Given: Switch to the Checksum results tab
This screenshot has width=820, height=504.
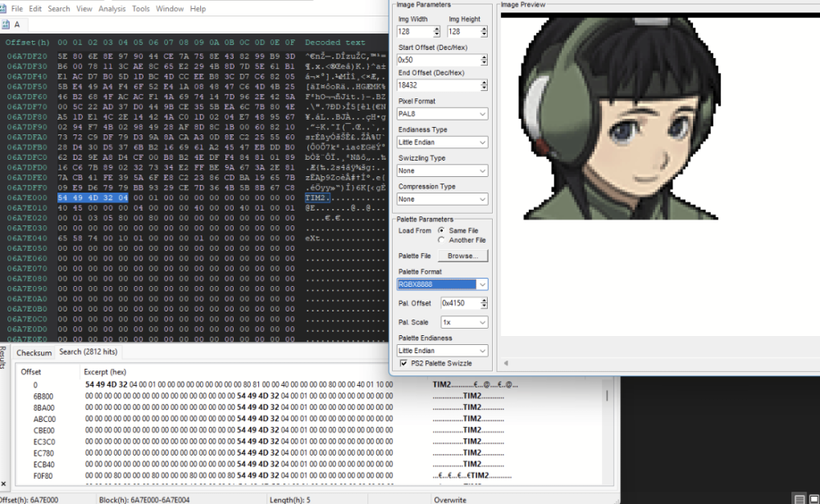Looking at the screenshot, I should coord(34,353).
